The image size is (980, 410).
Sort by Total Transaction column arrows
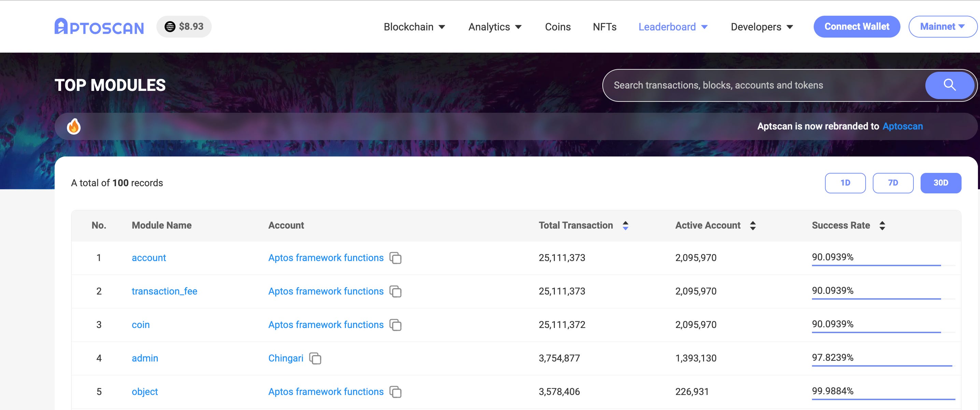[x=626, y=225]
